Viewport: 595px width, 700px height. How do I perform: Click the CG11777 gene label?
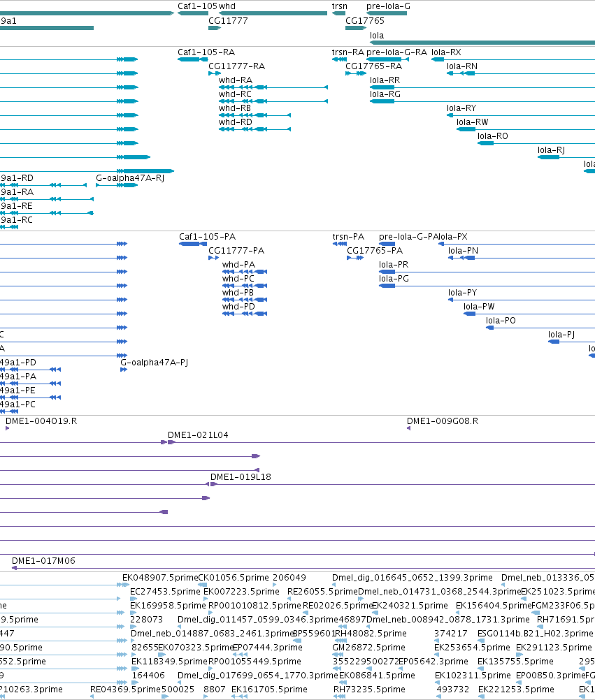228,21
